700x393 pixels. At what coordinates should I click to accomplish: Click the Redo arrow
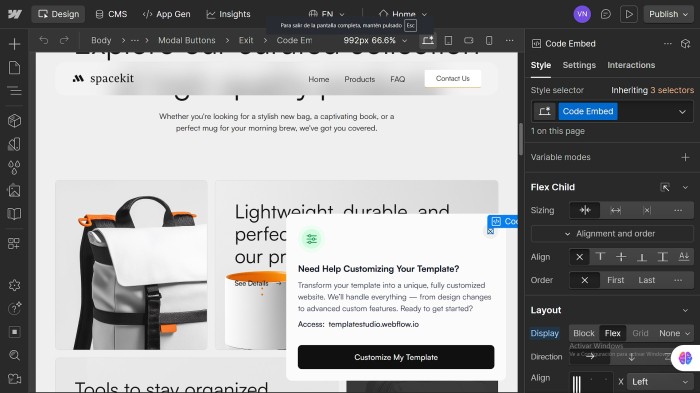pos(64,40)
